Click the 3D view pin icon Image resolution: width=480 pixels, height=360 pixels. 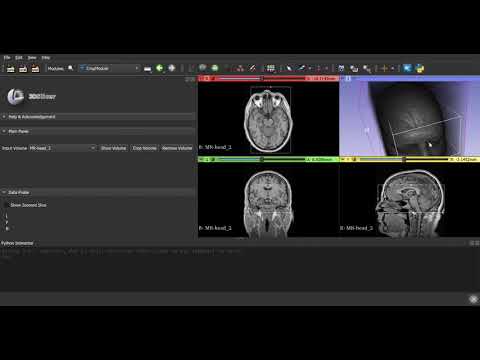coord(343,78)
